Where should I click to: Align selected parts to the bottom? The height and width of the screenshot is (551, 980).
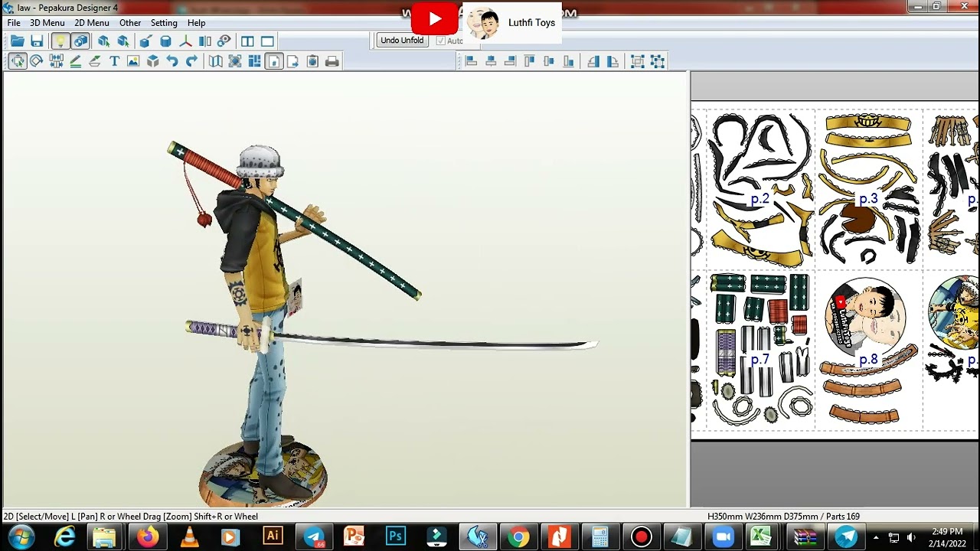click(569, 61)
